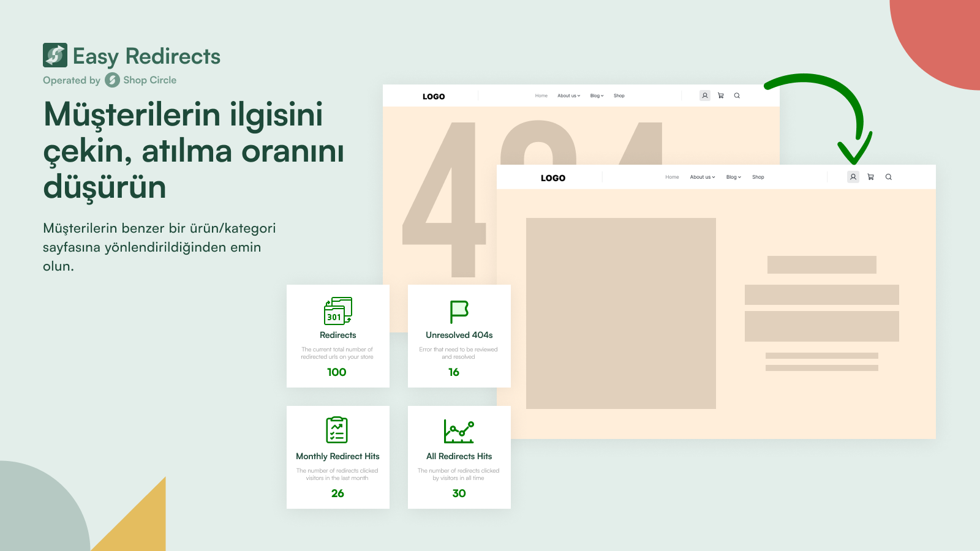
Task: Click the Operated by label
Action: pyautogui.click(x=72, y=80)
